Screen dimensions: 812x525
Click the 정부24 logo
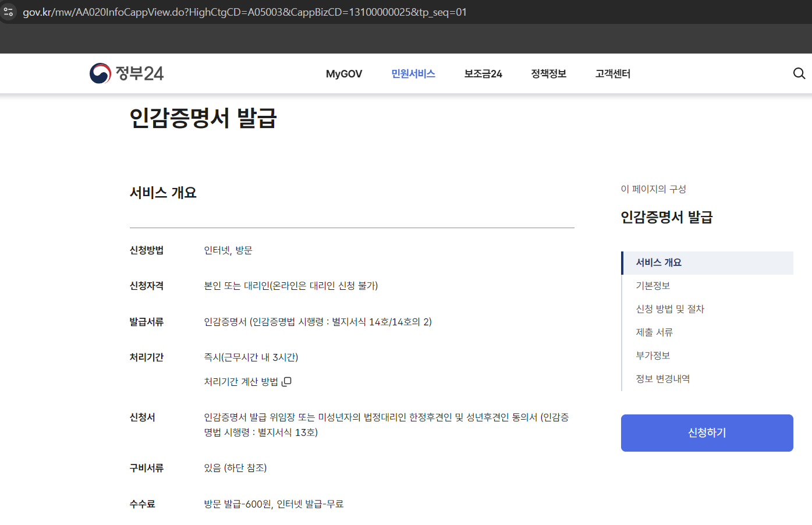click(x=126, y=73)
